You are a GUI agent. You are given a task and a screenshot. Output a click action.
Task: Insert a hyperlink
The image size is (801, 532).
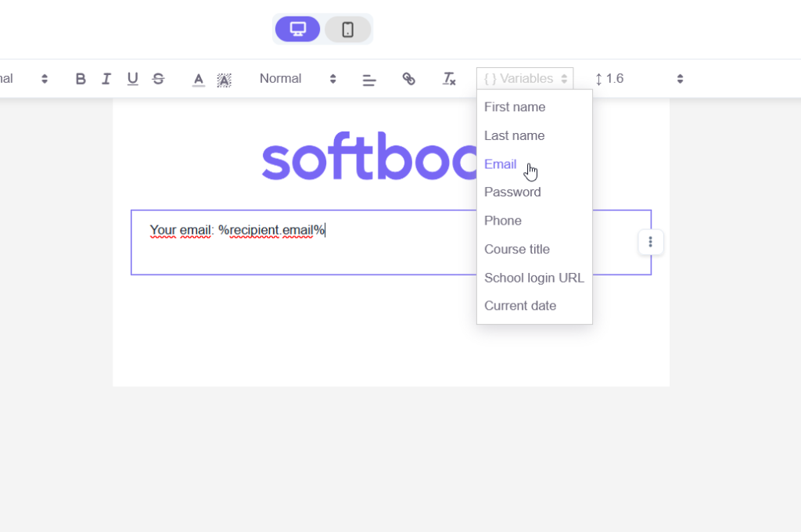click(408, 79)
